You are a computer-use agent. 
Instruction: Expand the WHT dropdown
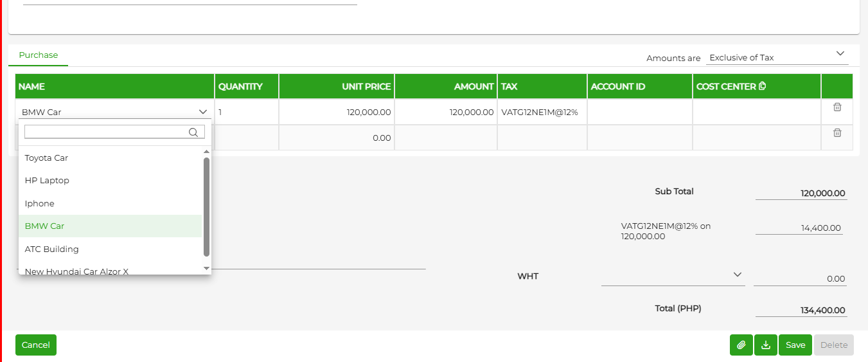point(673,276)
